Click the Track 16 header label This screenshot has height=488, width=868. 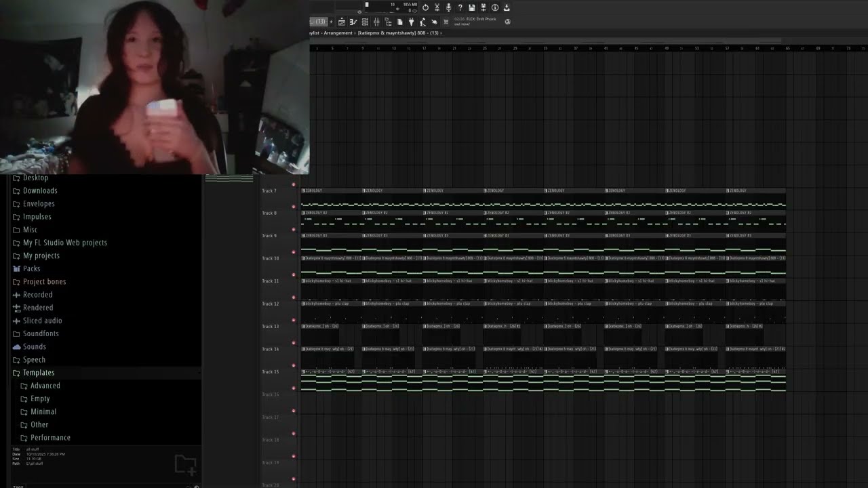270,394
